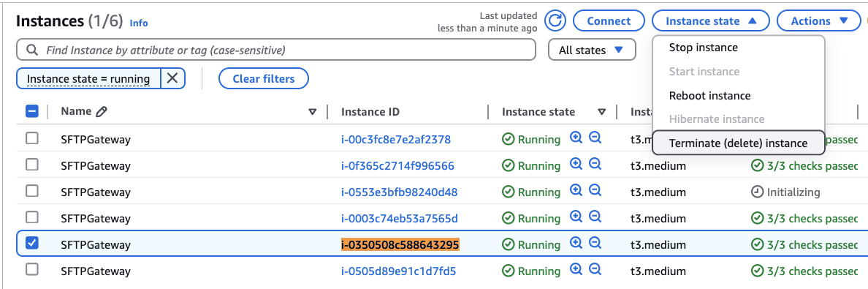Open instance link i-0505d89e91c1d7fd5
This screenshot has height=289, width=868.
coord(399,271)
